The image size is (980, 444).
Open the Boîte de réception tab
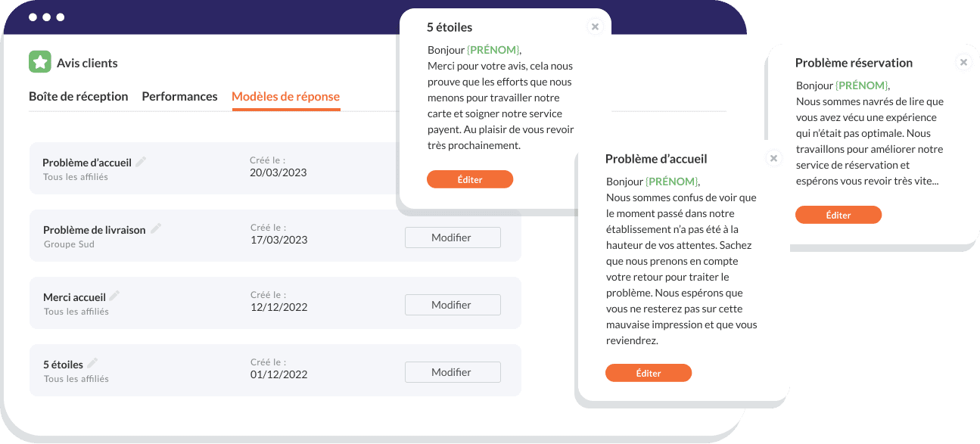click(78, 97)
